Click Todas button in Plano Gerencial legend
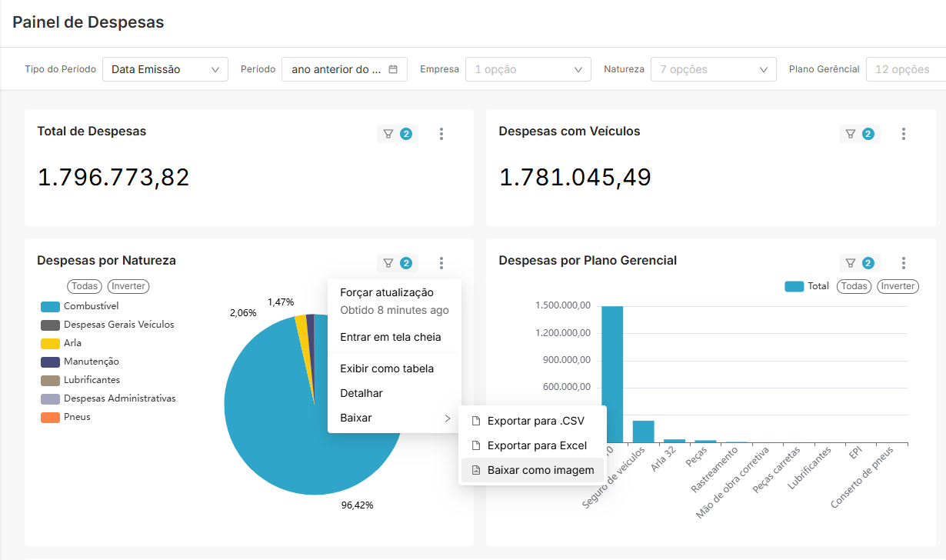The height and width of the screenshot is (560, 946). [x=854, y=286]
